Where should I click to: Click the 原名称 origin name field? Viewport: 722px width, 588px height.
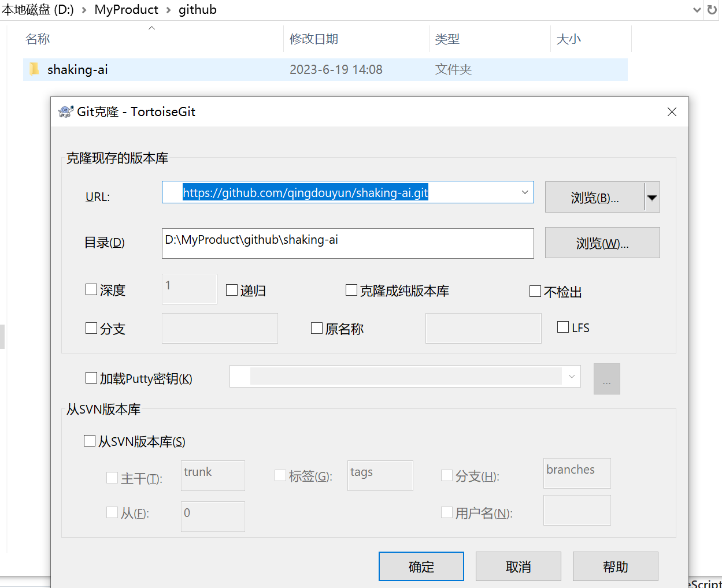(483, 328)
